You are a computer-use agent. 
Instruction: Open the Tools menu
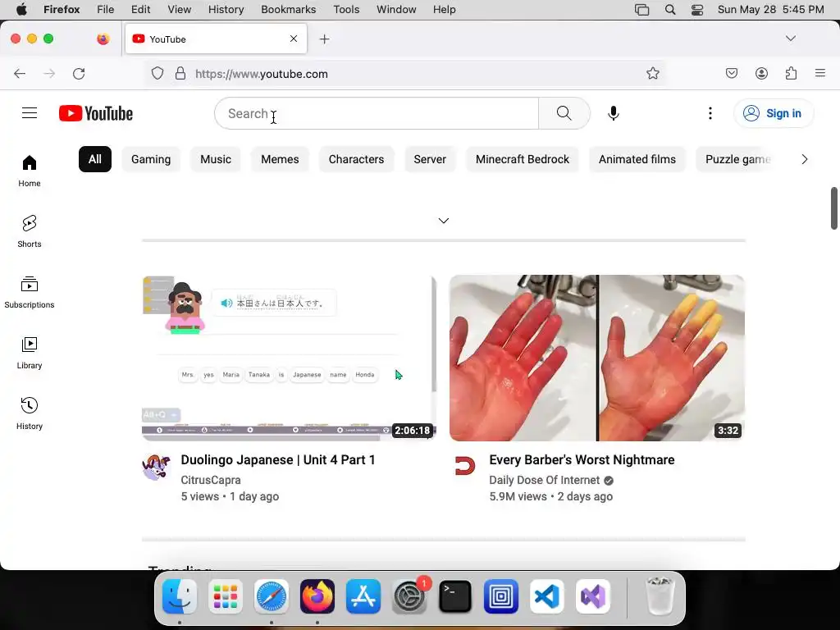click(346, 10)
